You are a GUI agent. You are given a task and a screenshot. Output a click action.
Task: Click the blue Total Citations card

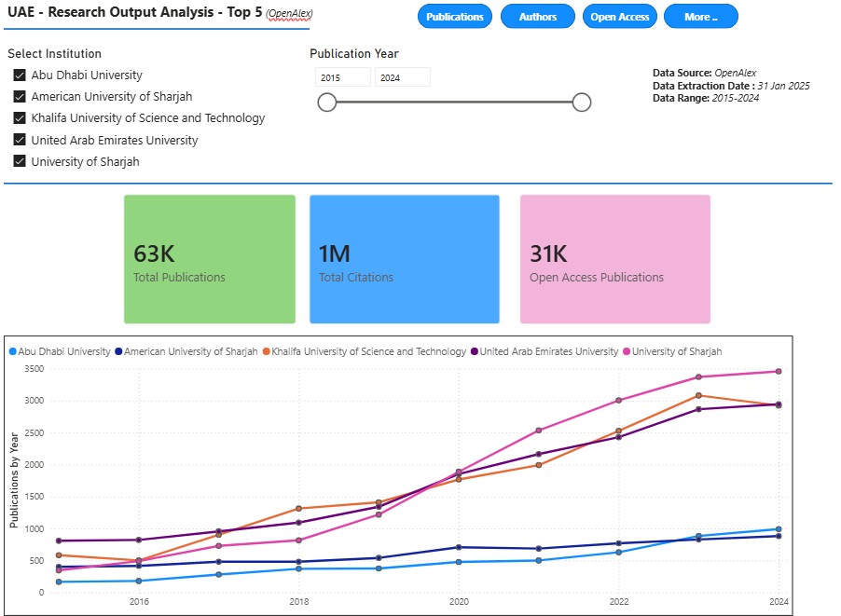coord(404,259)
